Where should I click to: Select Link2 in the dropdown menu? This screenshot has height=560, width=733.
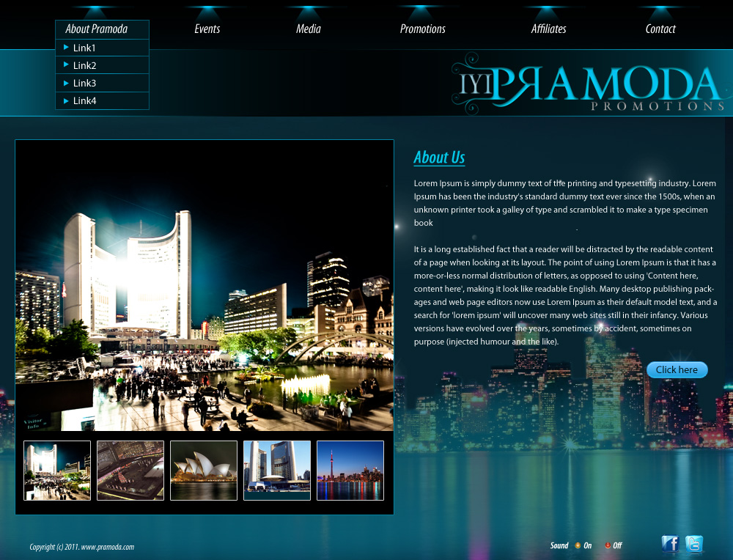[x=102, y=65]
